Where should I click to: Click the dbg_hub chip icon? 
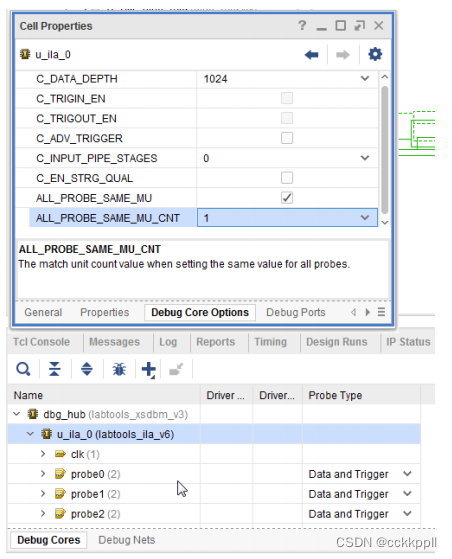pos(33,414)
